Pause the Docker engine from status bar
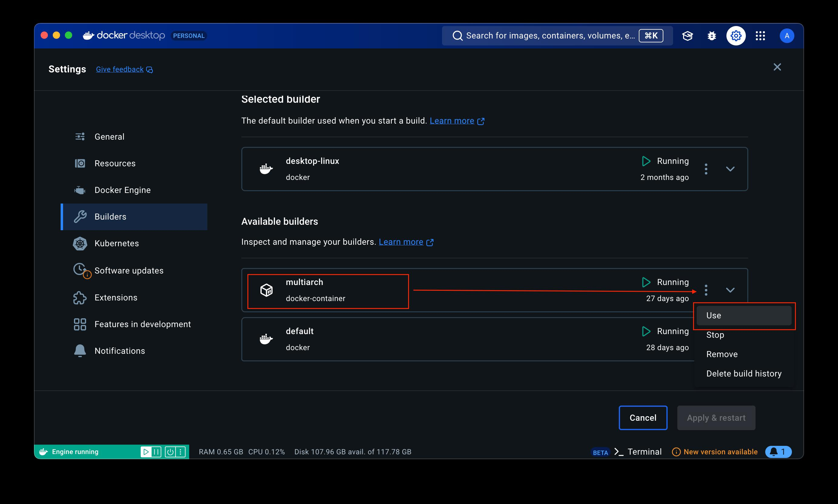The image size is (838, 504). [156, 452]
